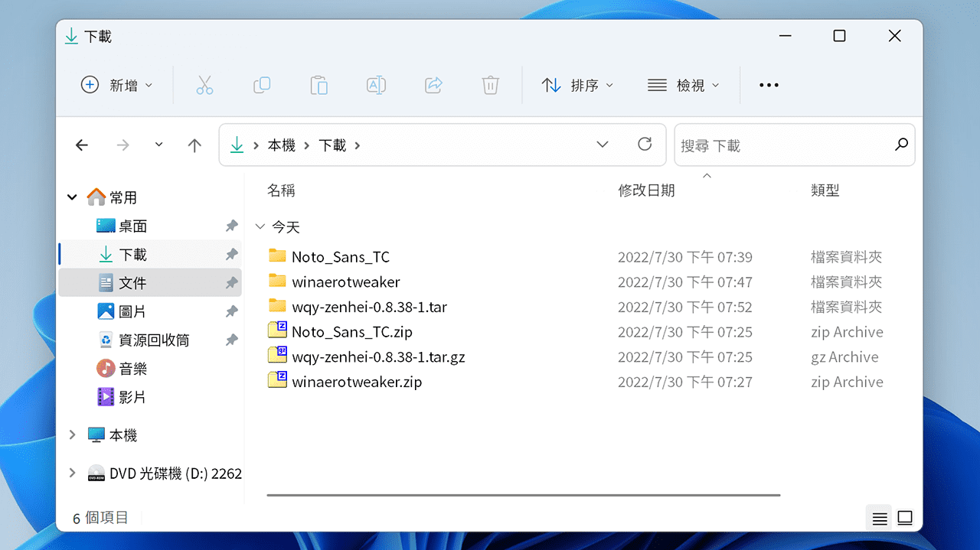Go back using the back arrow
980x550 pixels.
82,145
